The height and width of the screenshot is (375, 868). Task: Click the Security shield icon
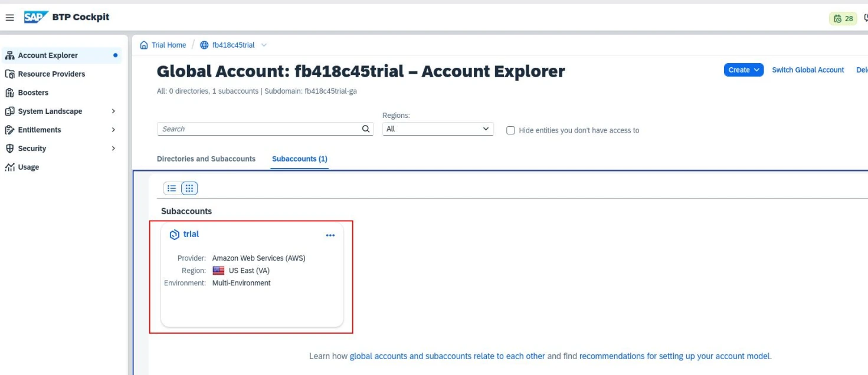(x=9, y=149)
